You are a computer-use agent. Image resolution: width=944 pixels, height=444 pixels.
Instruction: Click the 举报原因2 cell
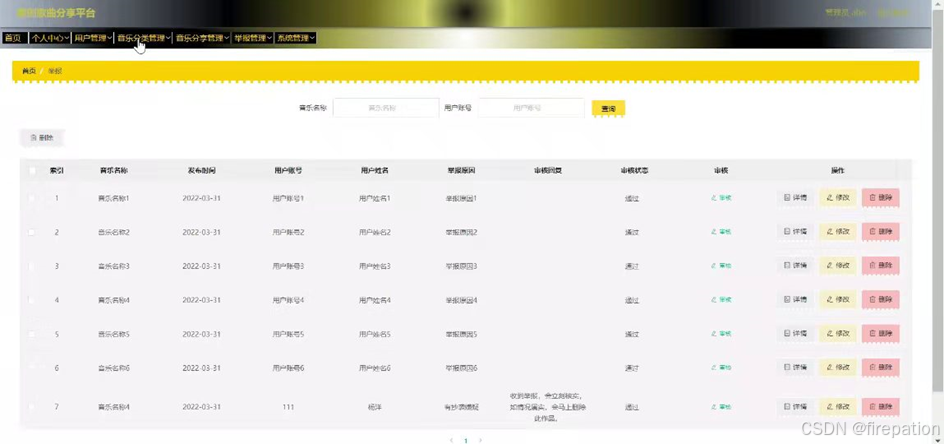click(462, 232)
